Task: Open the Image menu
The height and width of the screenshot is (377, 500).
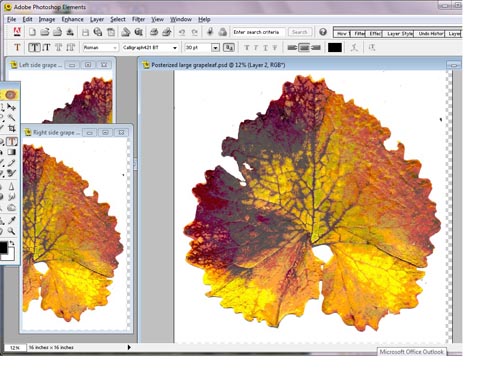Action: pos(47,19)
